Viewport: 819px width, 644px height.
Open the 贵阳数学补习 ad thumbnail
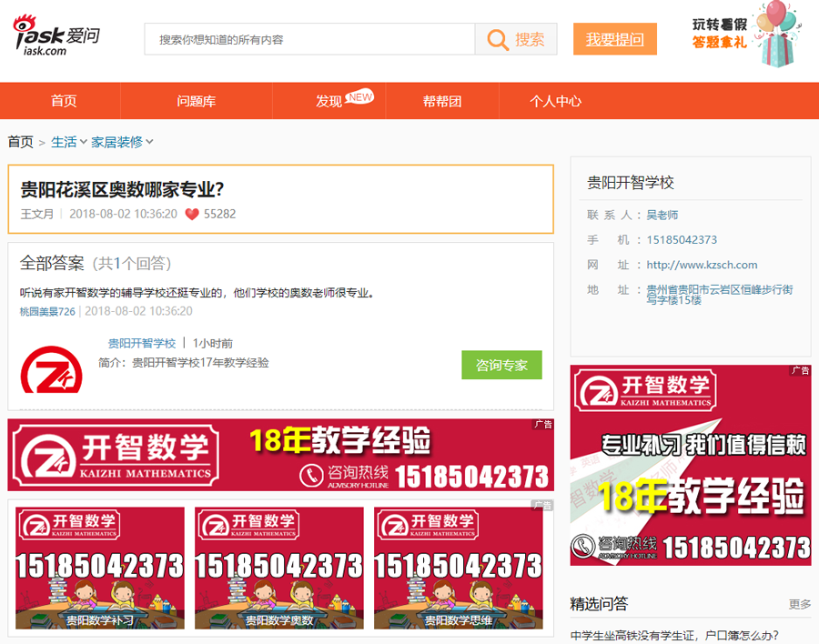100,568
